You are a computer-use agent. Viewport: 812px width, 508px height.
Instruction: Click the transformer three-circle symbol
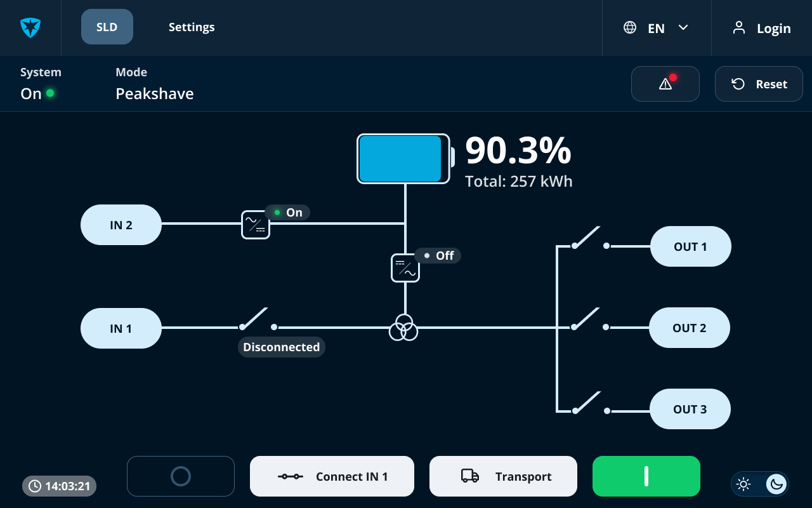point(403,327)
